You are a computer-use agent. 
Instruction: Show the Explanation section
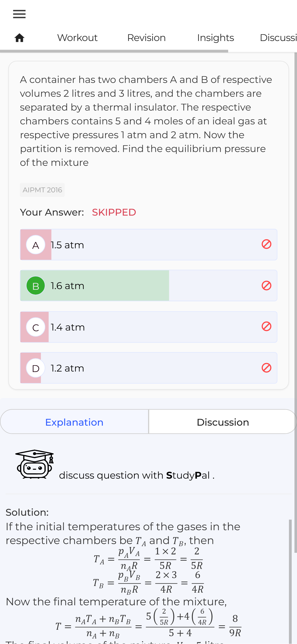(x=74, y=422)
